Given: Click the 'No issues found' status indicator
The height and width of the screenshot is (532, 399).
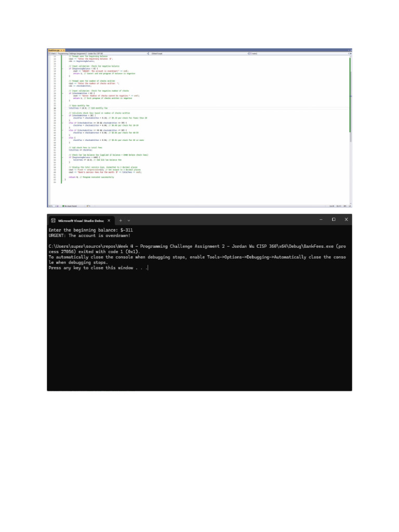Looking at the screenshot, I should (x=70, y=206).
